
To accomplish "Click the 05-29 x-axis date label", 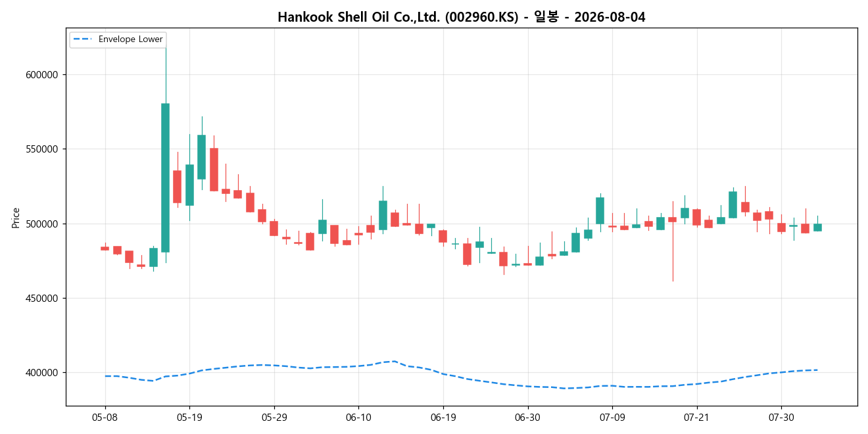I will coord(274,418).
